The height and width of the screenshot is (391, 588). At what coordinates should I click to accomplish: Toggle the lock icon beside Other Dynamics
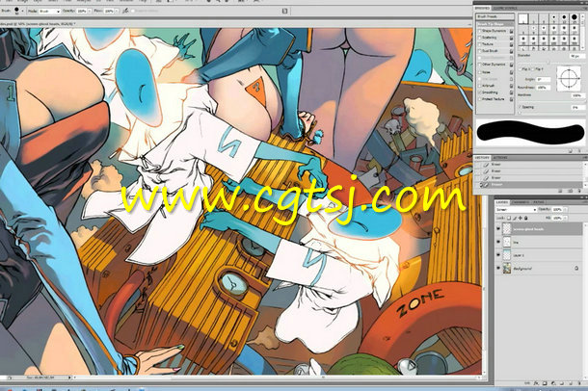coord(511,65)
